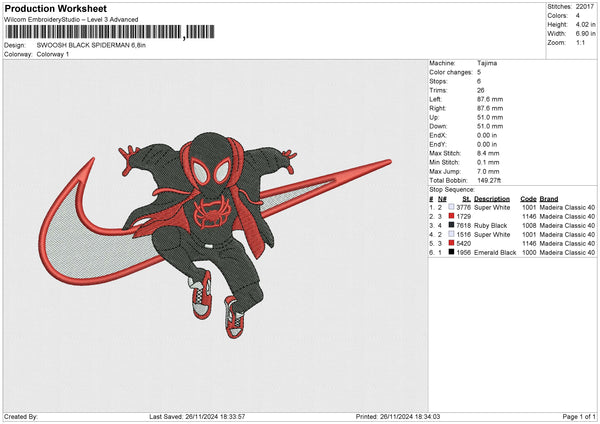
Task: Click the "Stop Sequence:" heading
Action: [452, 190]
